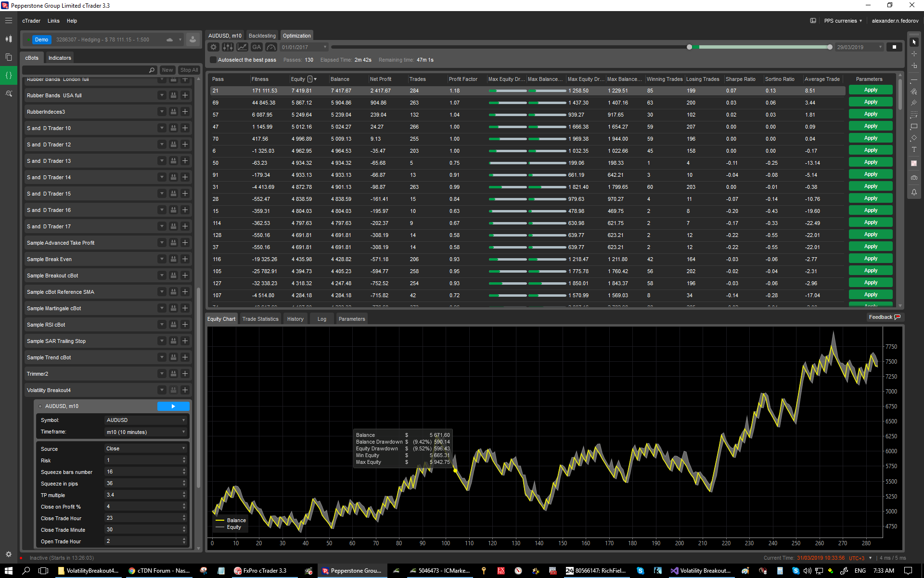
Task: Expand dropdown arrow for Sample Martingale cBot
Action: [x=162, y=308]
